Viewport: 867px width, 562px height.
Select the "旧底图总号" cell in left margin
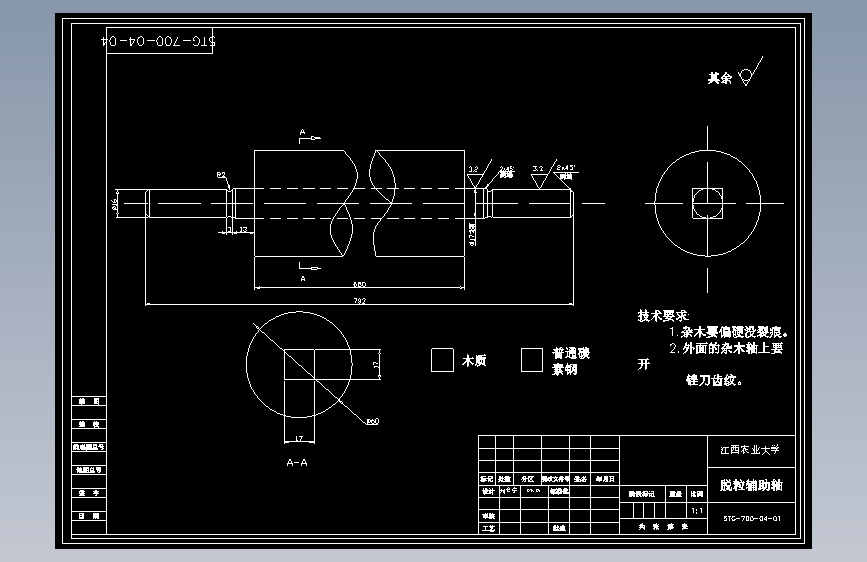88,447
